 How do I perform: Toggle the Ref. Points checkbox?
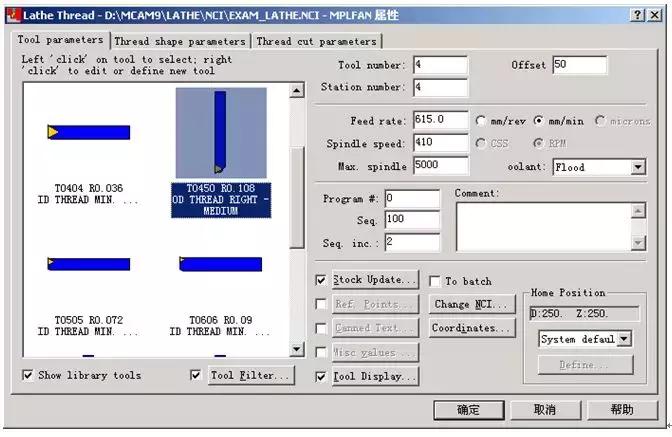pyautogui.click(x=321, y=304)
